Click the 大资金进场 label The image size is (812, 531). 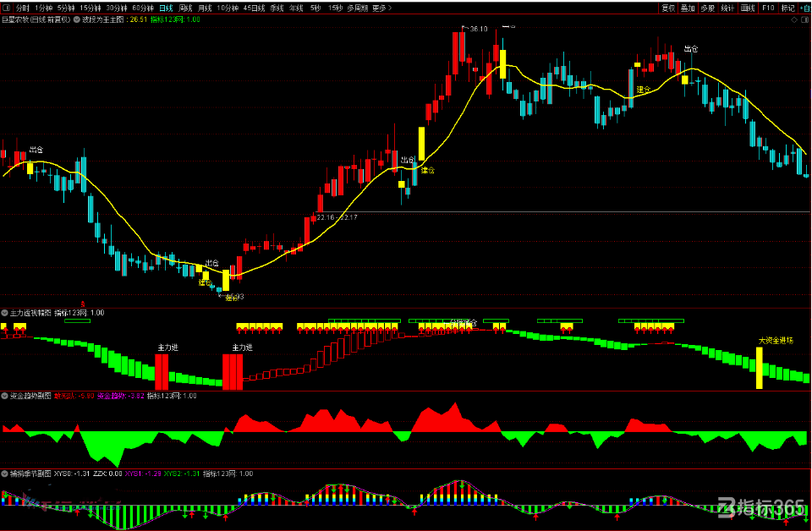pos(776,341)
